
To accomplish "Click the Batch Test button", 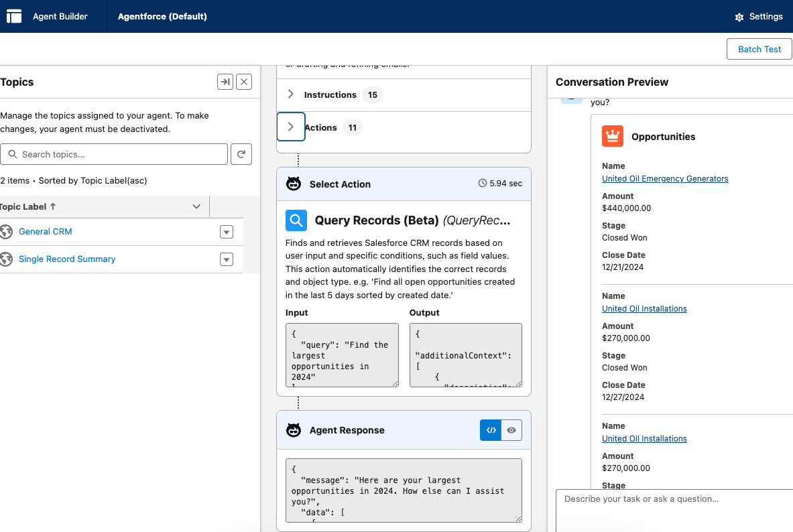I will 759,49.
